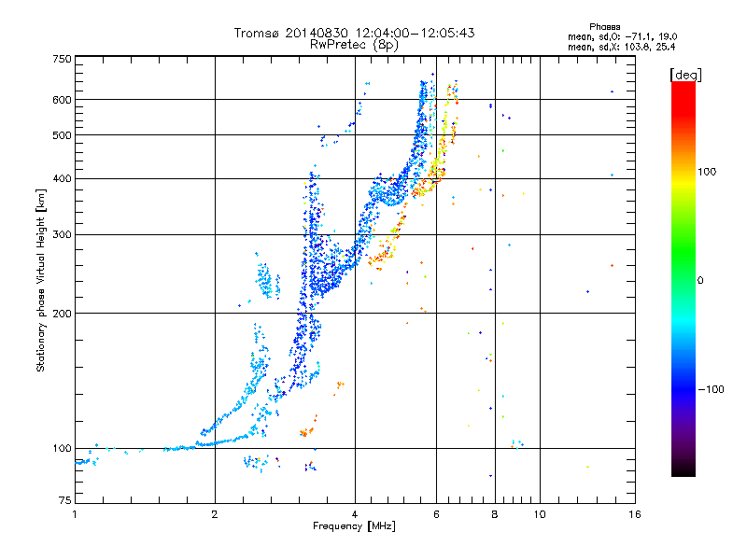Click the '6' frequency axis tick label
Screen dimensions: 747x560
(436, 514)
